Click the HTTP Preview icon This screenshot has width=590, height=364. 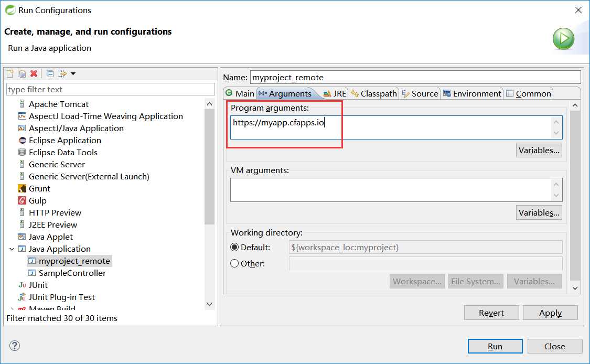[22, 212]
